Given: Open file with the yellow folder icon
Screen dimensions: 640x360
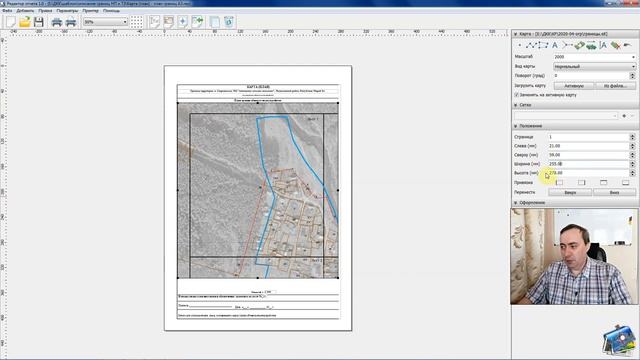Looking at the screenshot, I should [x=25, y=22].
